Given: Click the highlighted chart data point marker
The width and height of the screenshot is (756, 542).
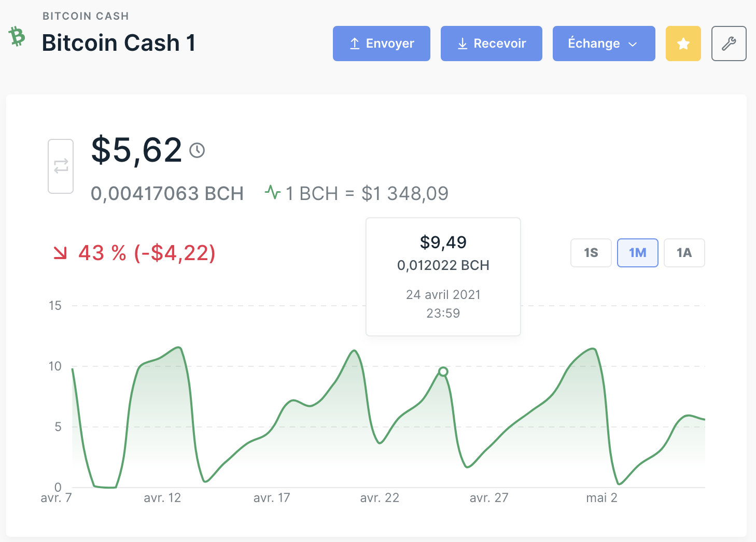Looking at the screenshot, I should click(x=443, y=371).
